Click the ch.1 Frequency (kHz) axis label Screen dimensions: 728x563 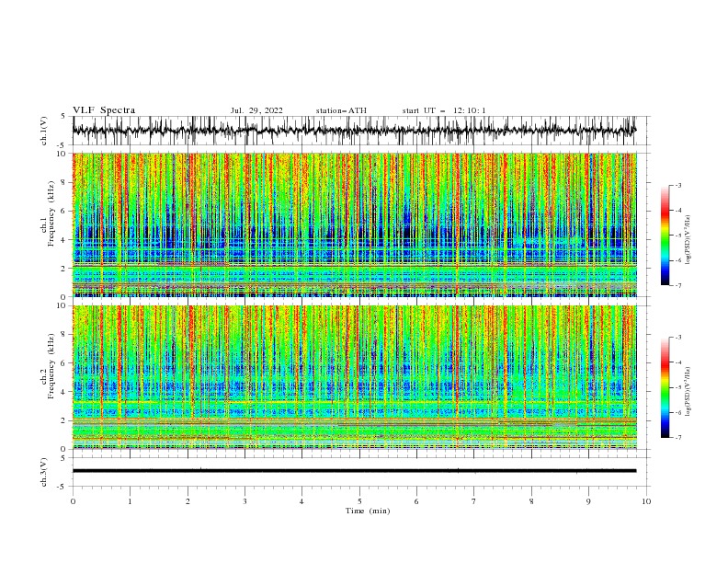pyautogui.click(x=48, y=213)
